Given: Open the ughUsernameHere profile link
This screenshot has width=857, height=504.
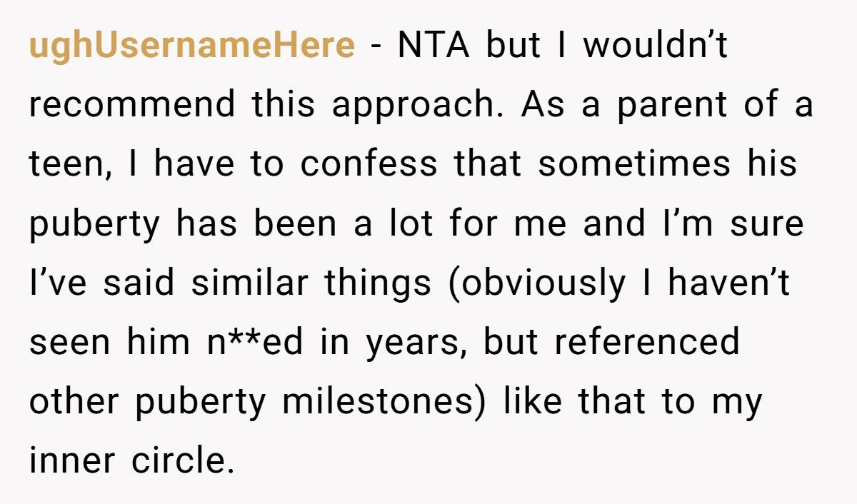Looking at the screenshot, I should (x=191, y=46).
